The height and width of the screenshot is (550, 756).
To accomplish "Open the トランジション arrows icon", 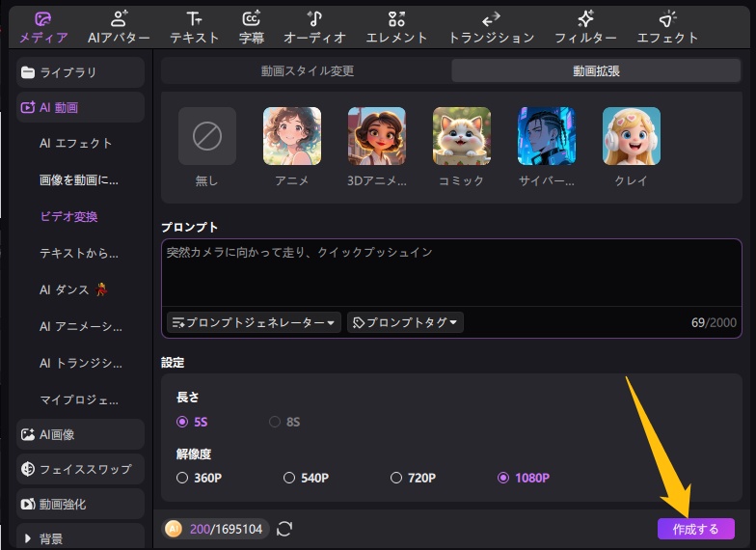I will (x=491, y=19).
